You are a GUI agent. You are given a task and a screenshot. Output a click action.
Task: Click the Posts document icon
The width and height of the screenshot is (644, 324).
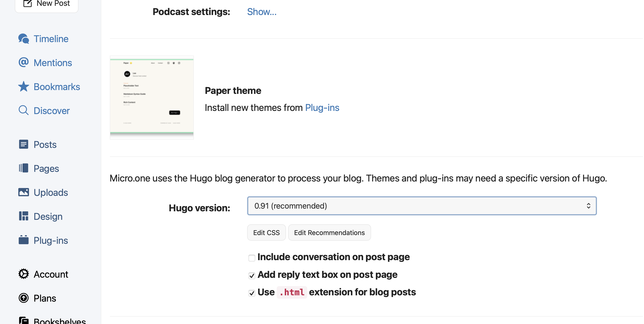tap(24, 145)
